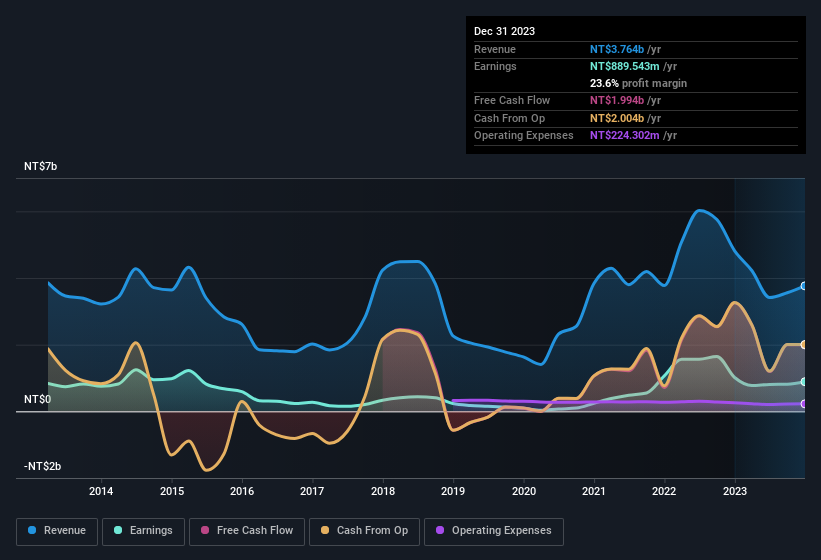The width and height of the screenshot is (821, 560).
Task: Click the 2014 year label on the axis
Action: (x=100, y=491)
